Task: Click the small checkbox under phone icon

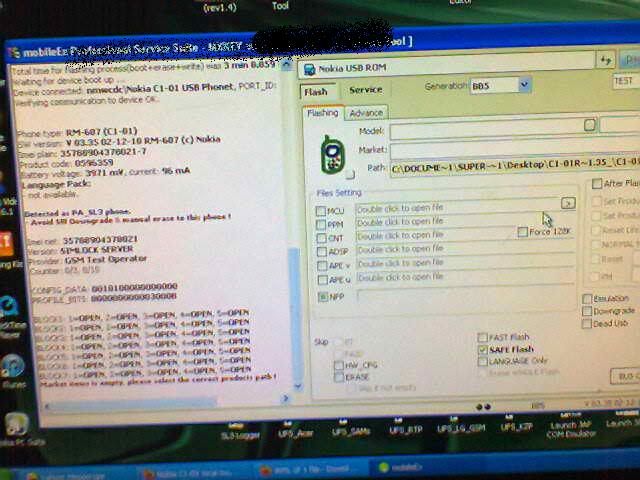Action: (350, 175)
